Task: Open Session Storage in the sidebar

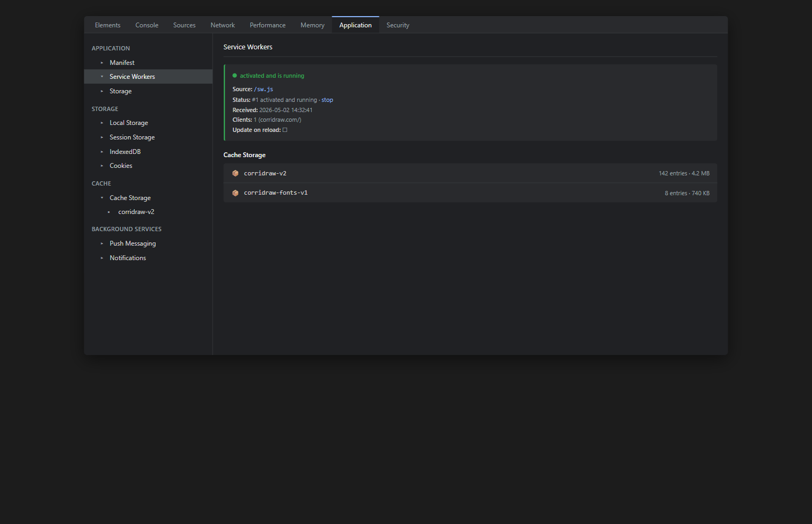Action: pos(148,137)
